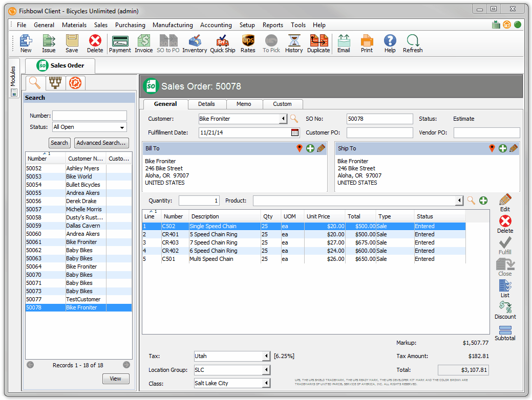
Task: Open UPS Rates tool
Action: coord(248,43)
